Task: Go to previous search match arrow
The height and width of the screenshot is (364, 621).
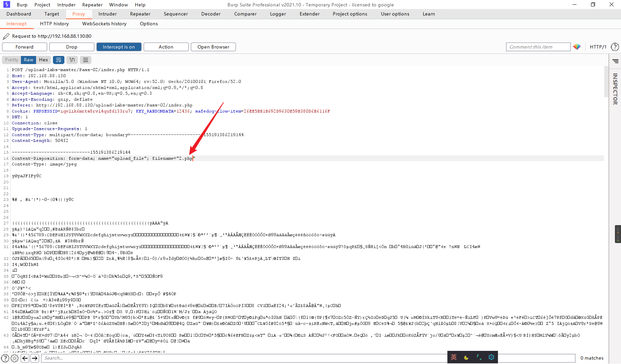Action: point(25,358)
